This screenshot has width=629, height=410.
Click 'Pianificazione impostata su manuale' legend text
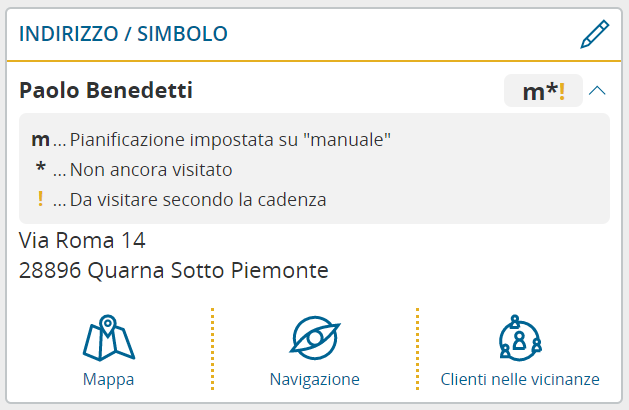click(230, 140)
